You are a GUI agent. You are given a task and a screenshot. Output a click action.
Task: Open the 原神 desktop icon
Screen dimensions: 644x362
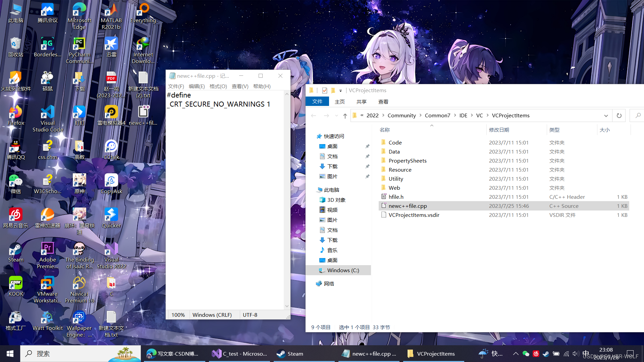pyautogui.click(x=79, y=184)
